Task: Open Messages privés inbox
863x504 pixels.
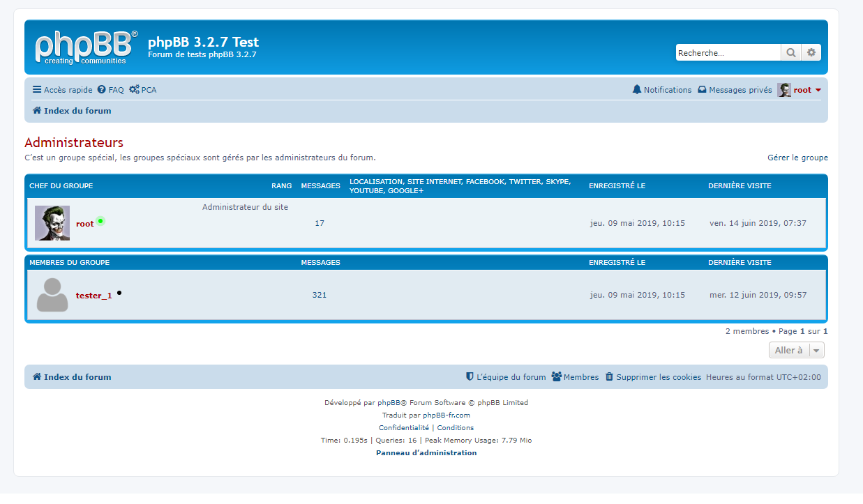Action: tap(735, 90)
